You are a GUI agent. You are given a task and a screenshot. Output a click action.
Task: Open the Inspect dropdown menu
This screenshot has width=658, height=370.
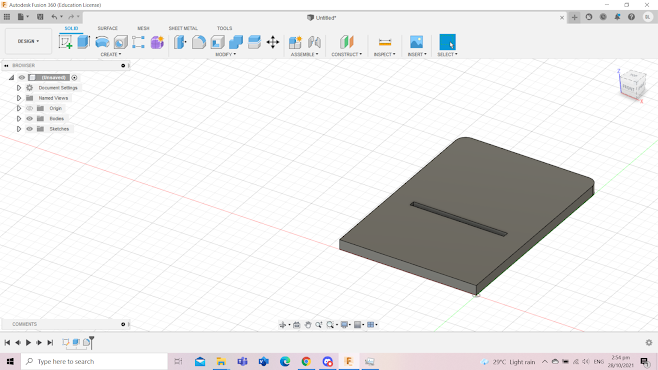tap(384, 54)
